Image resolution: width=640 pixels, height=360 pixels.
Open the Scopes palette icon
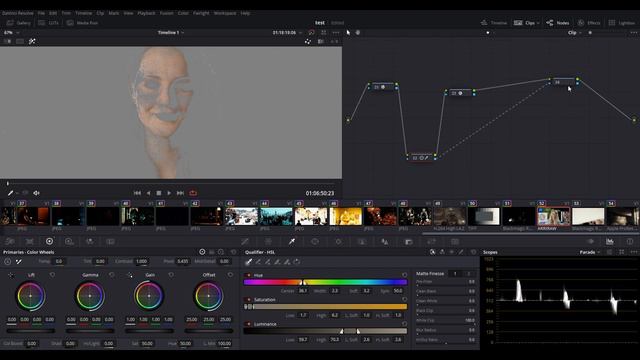(610, 242)
